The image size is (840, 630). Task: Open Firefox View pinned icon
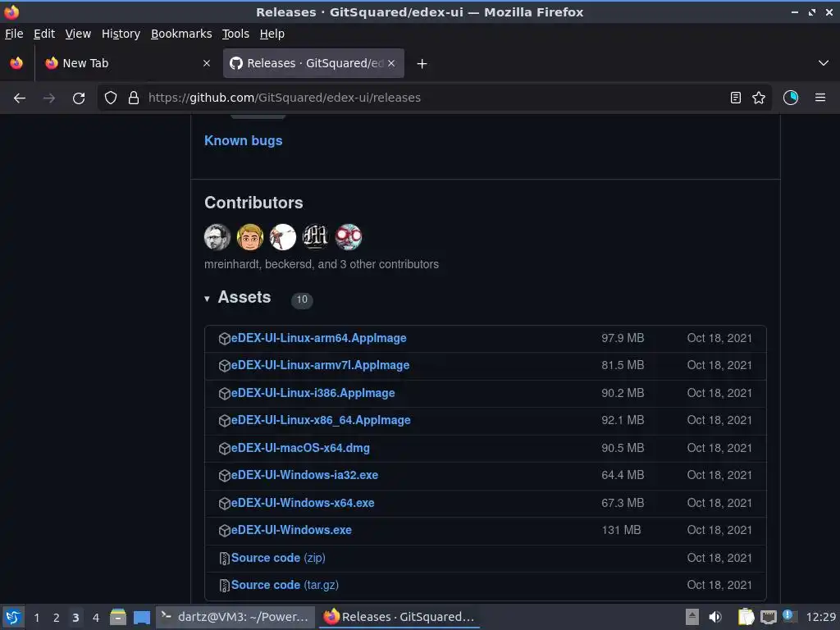[16, 63]
